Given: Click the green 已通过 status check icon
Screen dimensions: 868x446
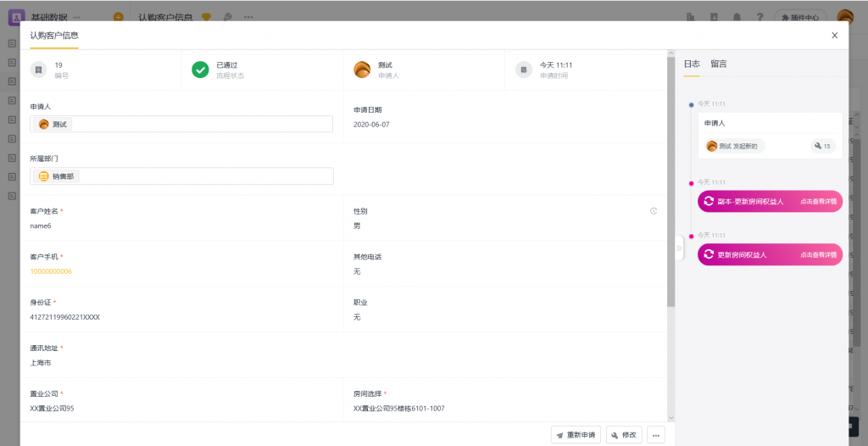Looking at the screenshot, I should click(200, 70).
